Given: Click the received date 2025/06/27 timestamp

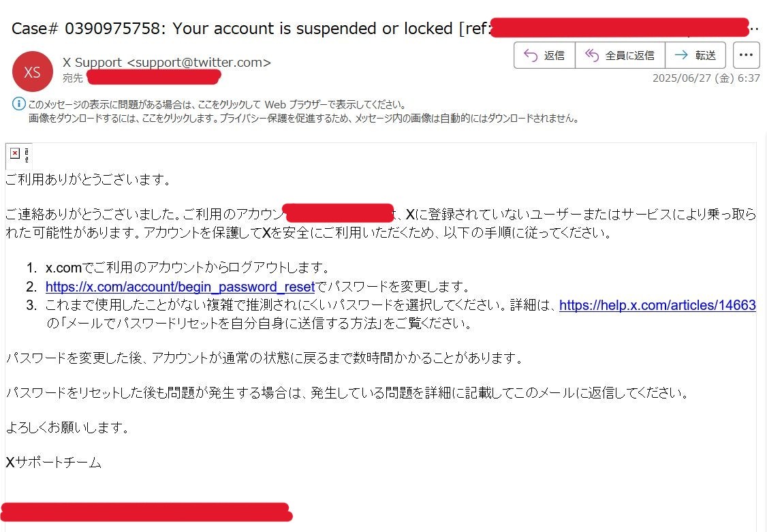Looking at the screenshot, I should pos(706,78).
